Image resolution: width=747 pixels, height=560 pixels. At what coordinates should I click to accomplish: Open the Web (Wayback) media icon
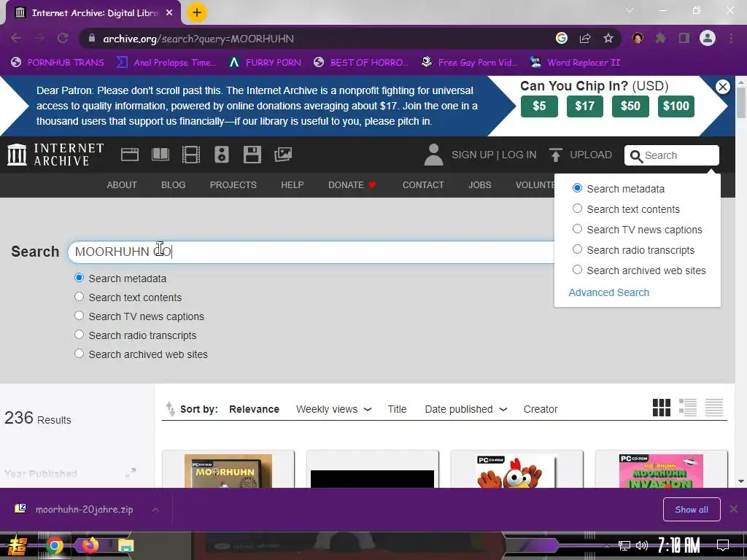(x=130, y=155)
